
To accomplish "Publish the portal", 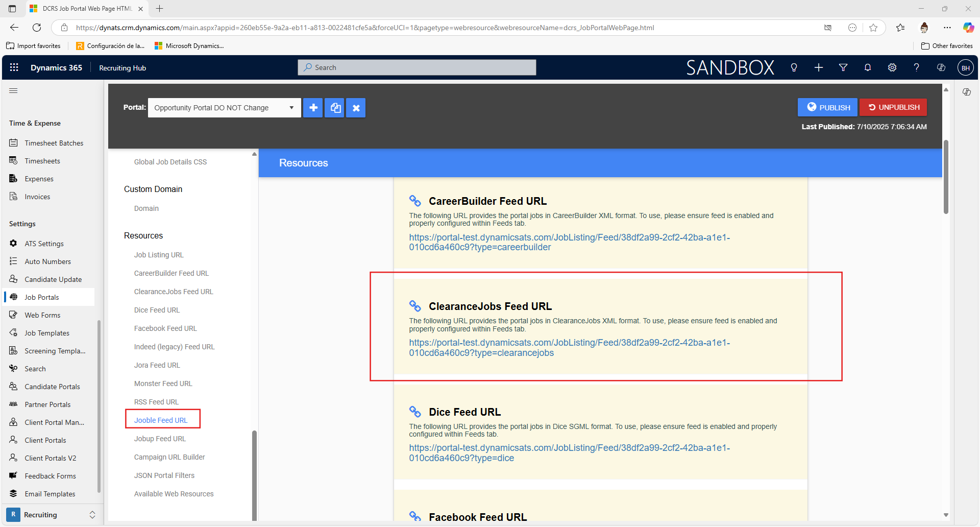I will point(827,107).
